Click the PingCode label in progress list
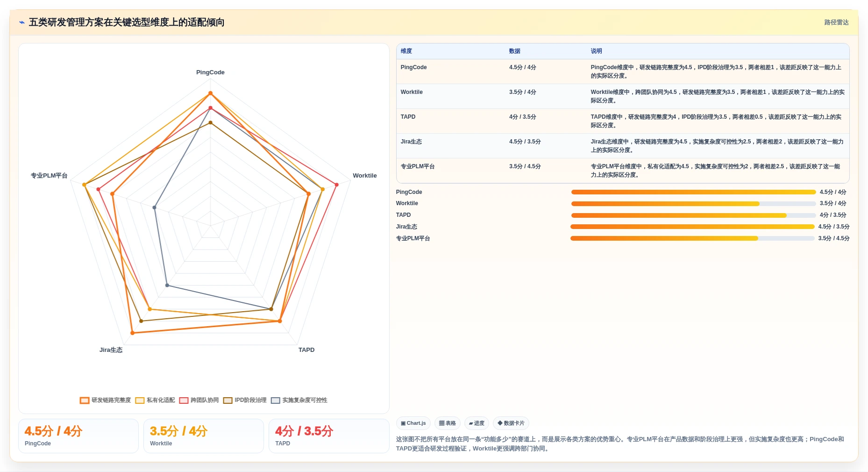Image resolution: width=868 pixels, height=472 pixels. [409, 192]
